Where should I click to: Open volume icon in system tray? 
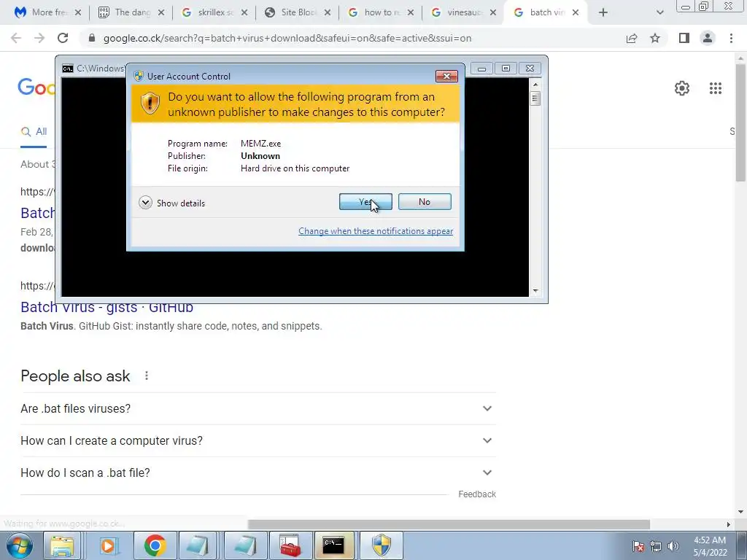coord(673,546)
